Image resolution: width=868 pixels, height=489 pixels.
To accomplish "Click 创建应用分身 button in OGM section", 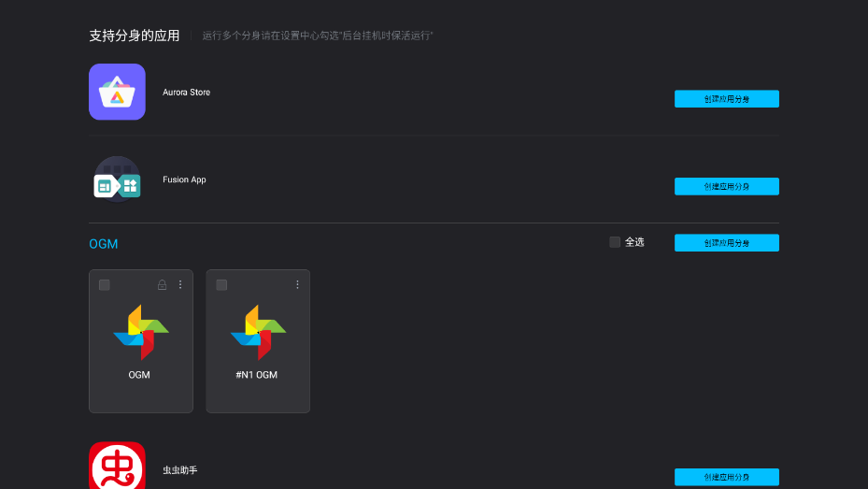I will [x=726, y=243].
